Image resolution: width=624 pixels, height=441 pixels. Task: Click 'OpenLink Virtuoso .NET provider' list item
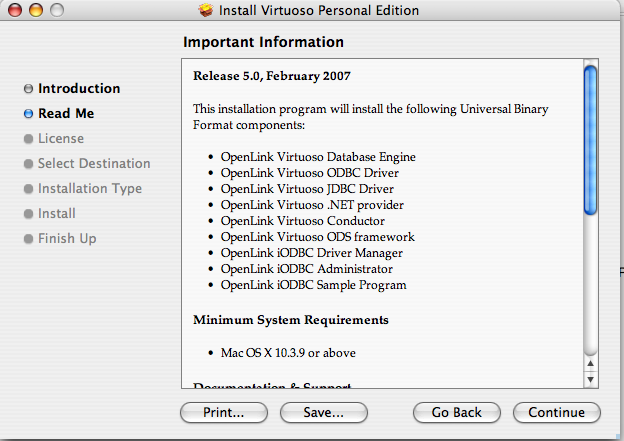312,205
